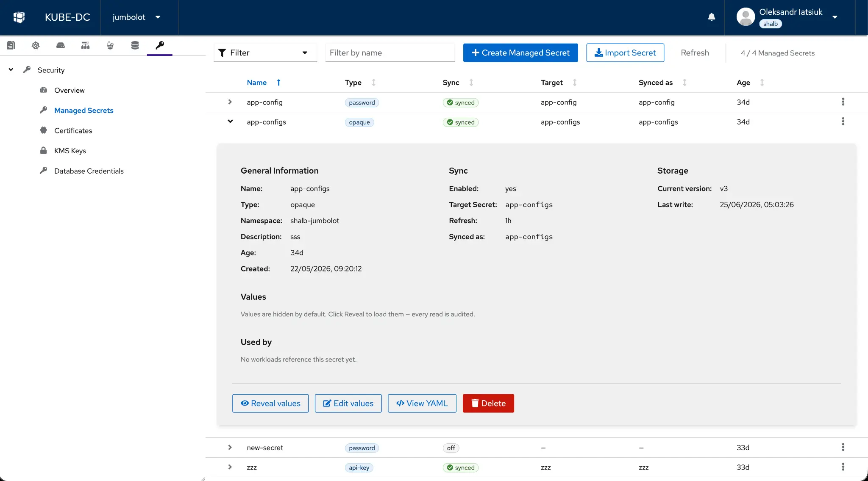Open Certificates in sidebar
868x481 pixels.
pyautogui.click(x=73, y=131)
